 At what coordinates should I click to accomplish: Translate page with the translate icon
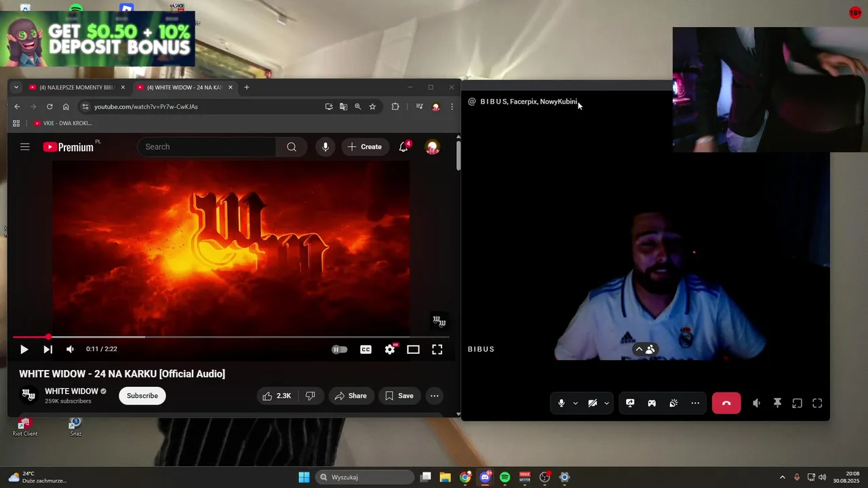(343, 106)
